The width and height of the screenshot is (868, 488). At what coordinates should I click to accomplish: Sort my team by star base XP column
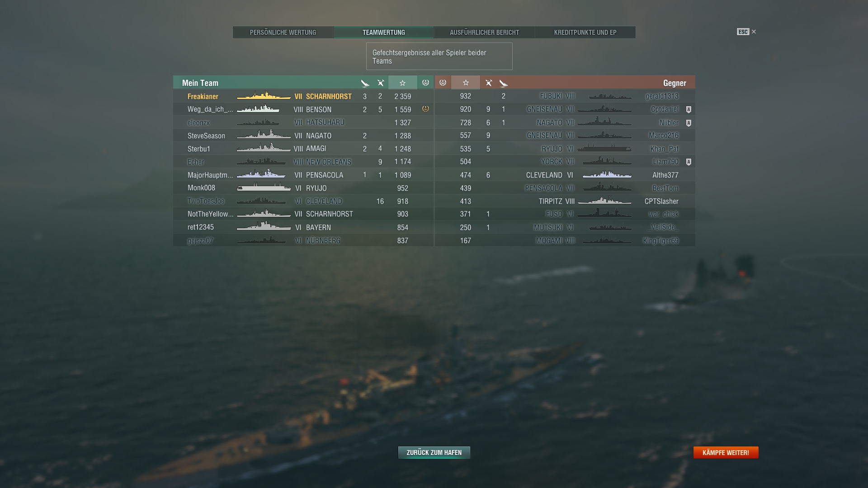click(402, 83)
